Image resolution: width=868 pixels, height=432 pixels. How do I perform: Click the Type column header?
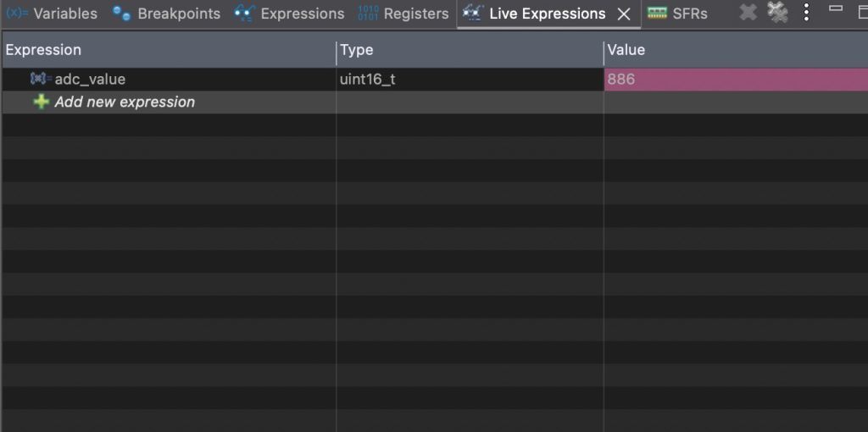click(470, 50)
